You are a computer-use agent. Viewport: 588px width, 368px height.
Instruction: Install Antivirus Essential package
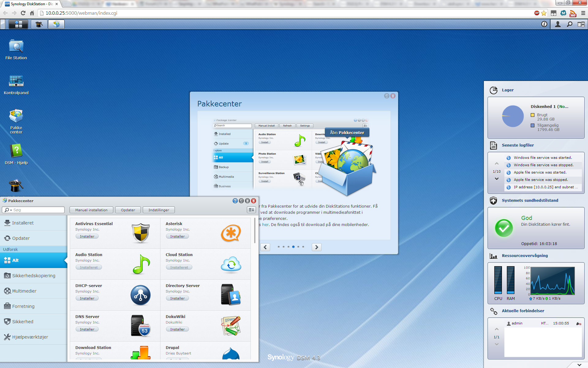pyautogui.click(x=87, y=236)
